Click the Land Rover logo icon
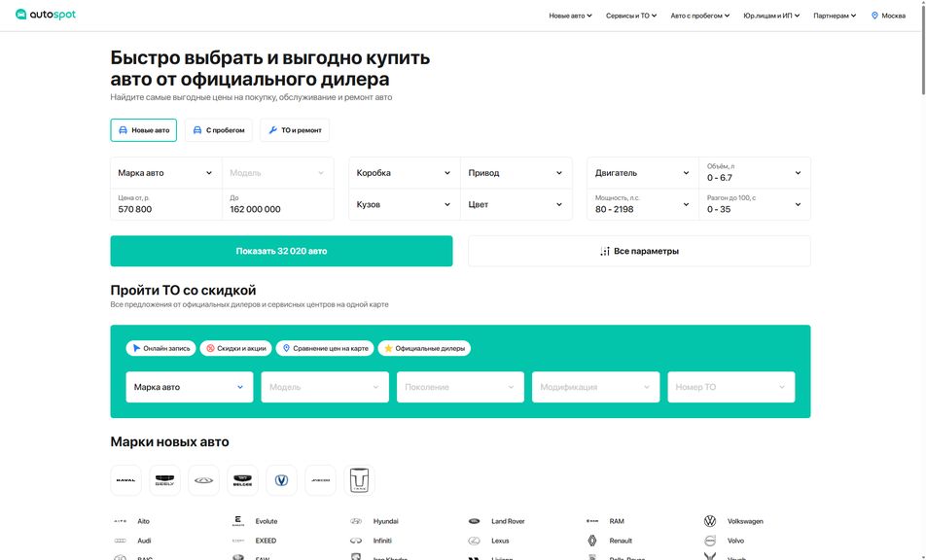 click(x=475, y=521)
